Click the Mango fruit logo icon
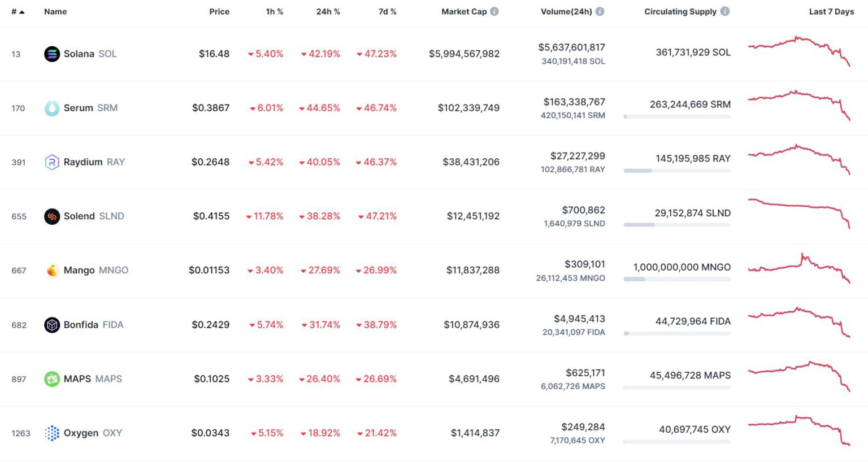The image size is (868, 466). click(x=52, y=271)
